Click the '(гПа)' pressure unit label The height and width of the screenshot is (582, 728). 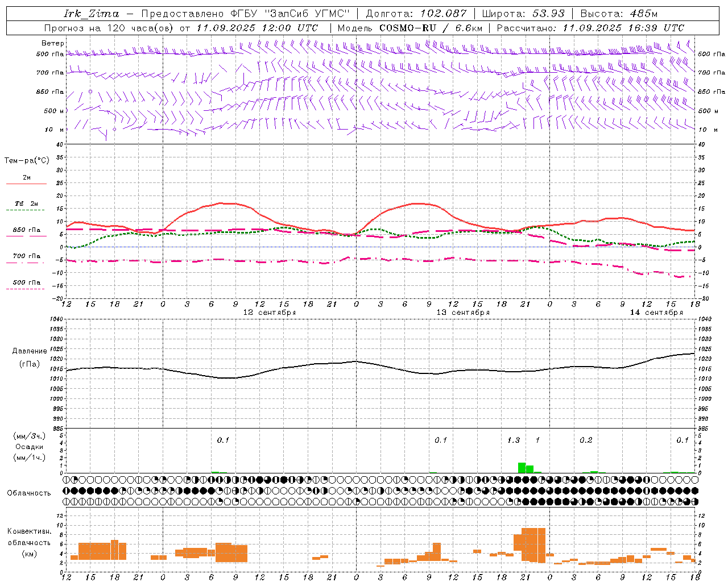tap(30, 364)
